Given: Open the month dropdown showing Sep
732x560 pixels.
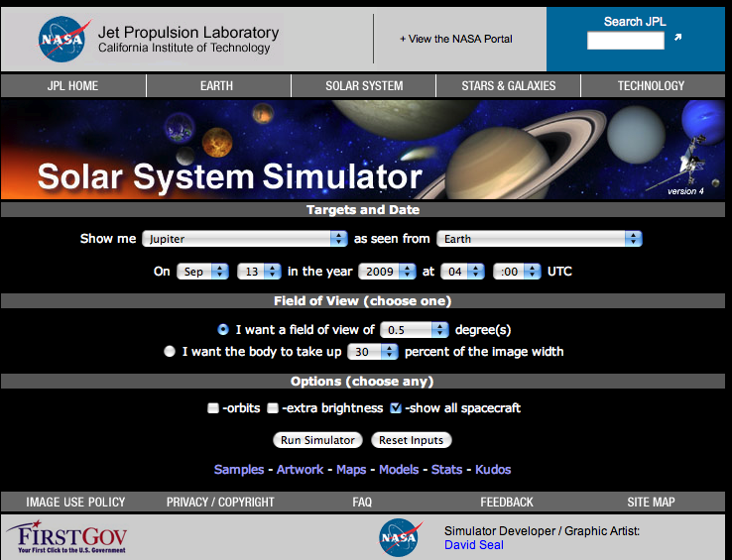Looking at the screenshot, I should (202, 272).
